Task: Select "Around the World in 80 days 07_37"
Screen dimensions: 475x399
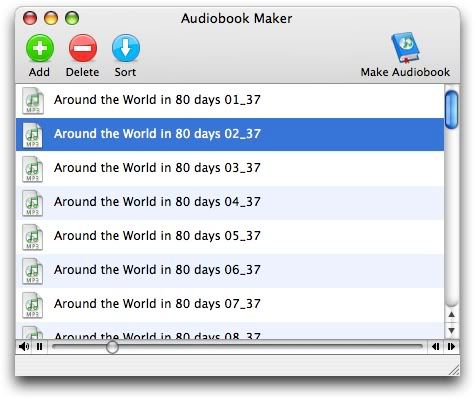Action: click(x=230, y=304)
